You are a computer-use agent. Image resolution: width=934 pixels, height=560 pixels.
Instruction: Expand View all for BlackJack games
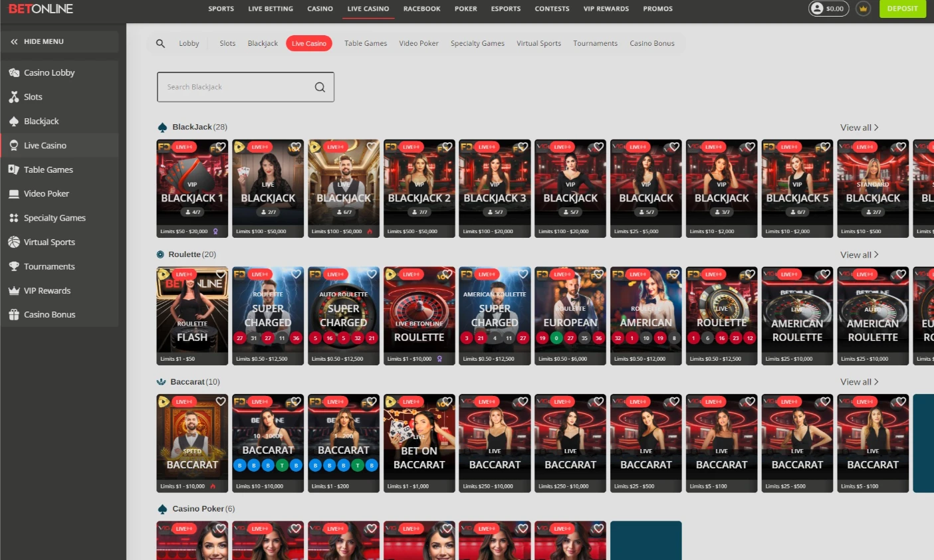click(x=860, y=127)
